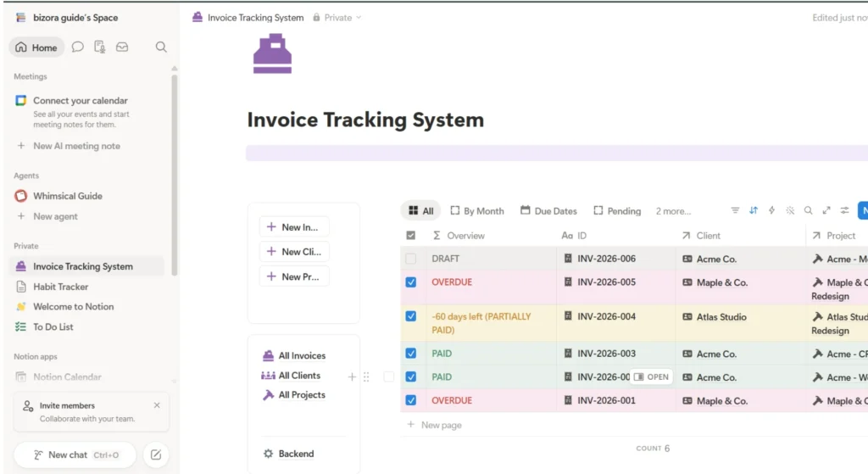Image resolution: width=868 pixels, height=474 pixels.
Task: Open the view settings sliders icon
Action: click(845, 210)
